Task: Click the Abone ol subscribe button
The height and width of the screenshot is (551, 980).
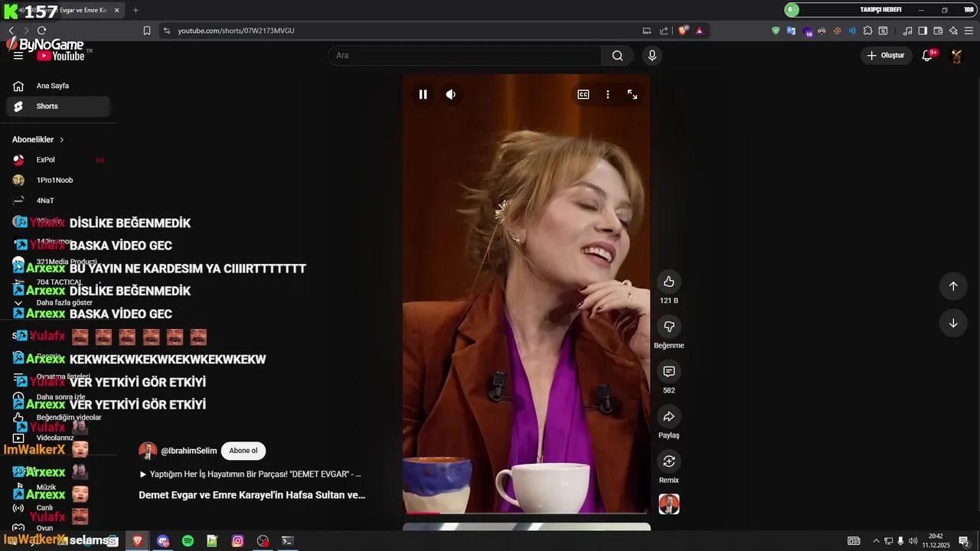Action: click(243, 451)
